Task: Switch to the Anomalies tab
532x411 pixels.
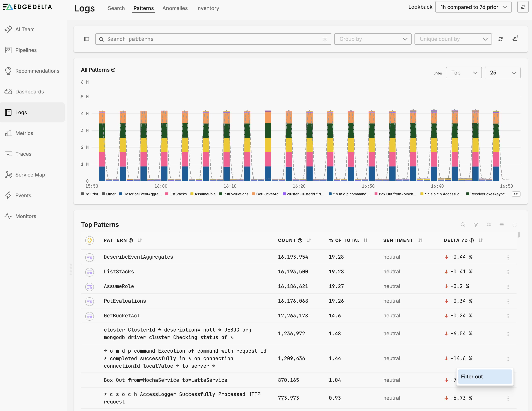Action: [x=175, y=8]
